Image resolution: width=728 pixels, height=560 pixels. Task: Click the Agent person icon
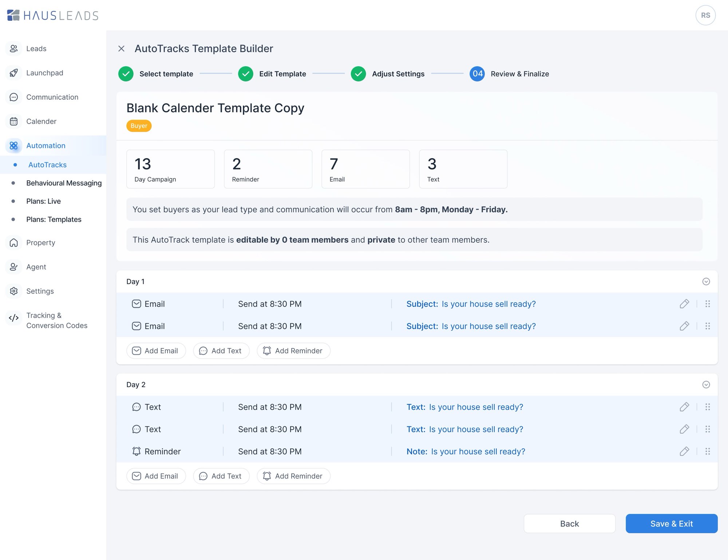coord(14,267)
